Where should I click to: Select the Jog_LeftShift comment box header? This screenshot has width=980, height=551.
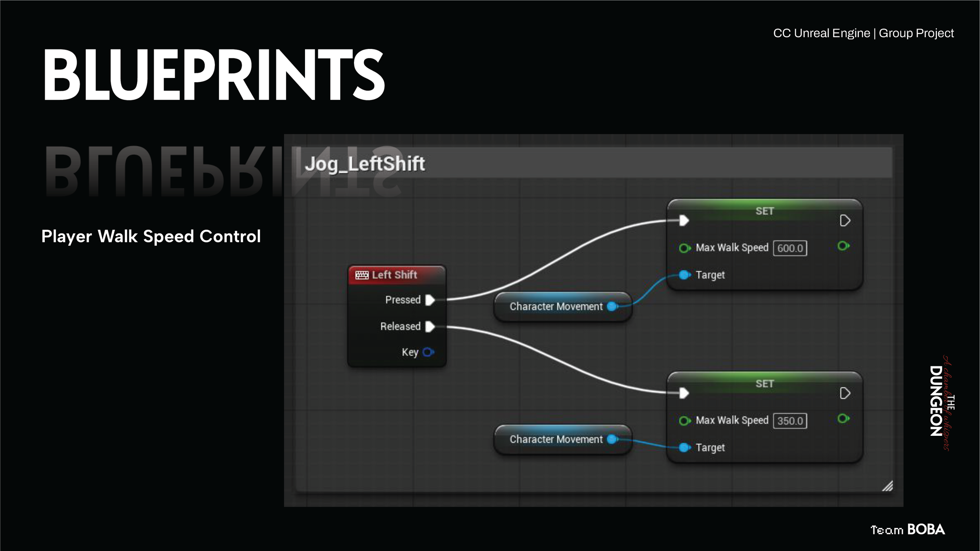point(594,163)
